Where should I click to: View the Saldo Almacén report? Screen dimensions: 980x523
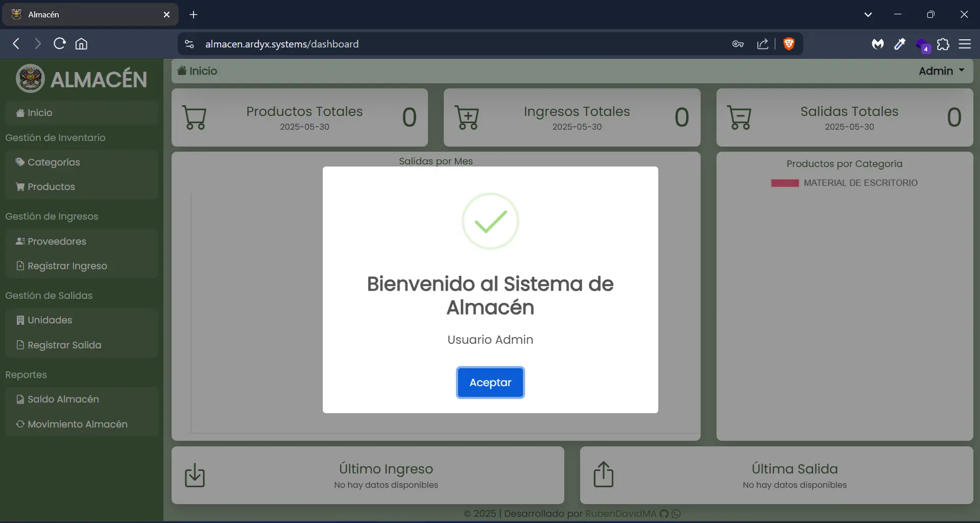pos(63,399)
